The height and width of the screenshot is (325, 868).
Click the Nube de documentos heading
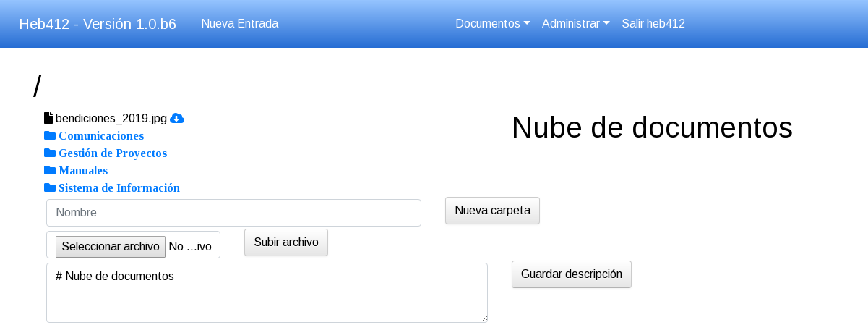coord(652,128)
